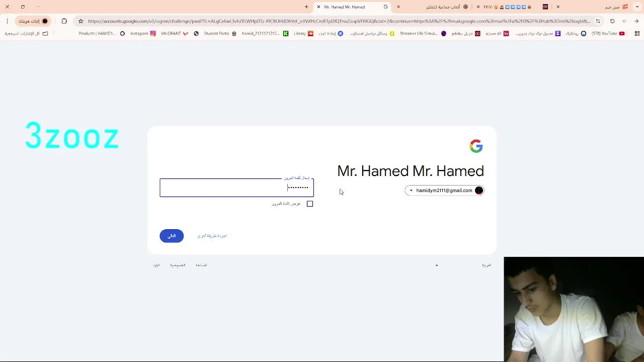Open the extensions puzzle icon
The width and height of the screenshot is (644, 362).
64,21
